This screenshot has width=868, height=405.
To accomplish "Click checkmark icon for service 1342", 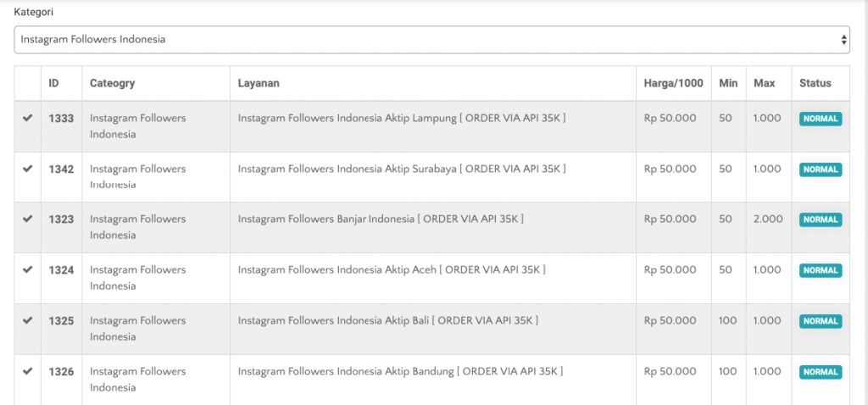I will click(x=27, y=169).
